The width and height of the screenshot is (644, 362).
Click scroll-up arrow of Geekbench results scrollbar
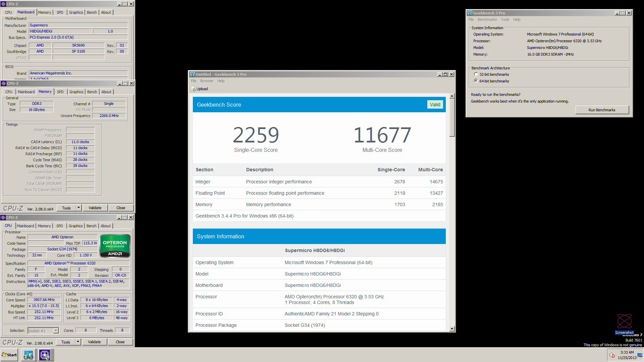tap(452, 96)
